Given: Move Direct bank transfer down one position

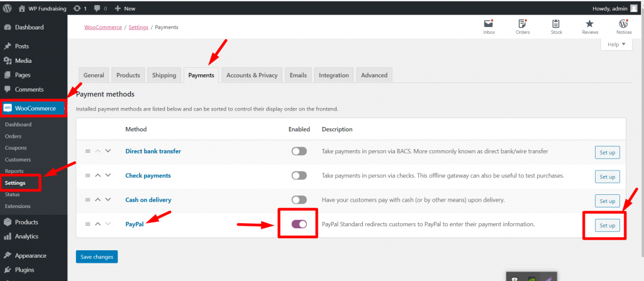Looking at the screenshot, I should pos(108,151).
